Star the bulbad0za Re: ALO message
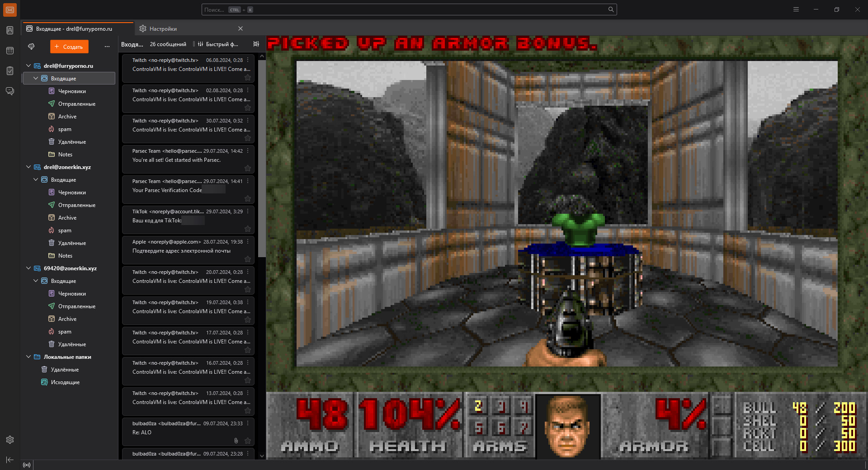Screen dimensions: 868x470 [x=248, y=441]
